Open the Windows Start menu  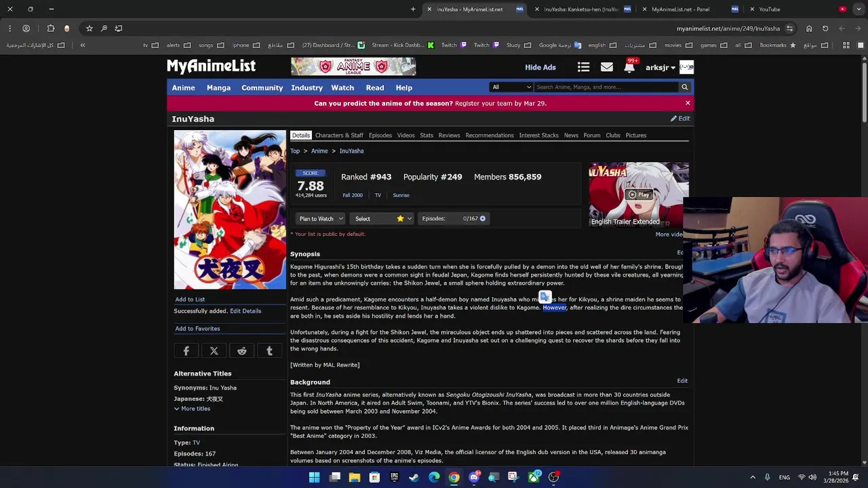[315, 477]
